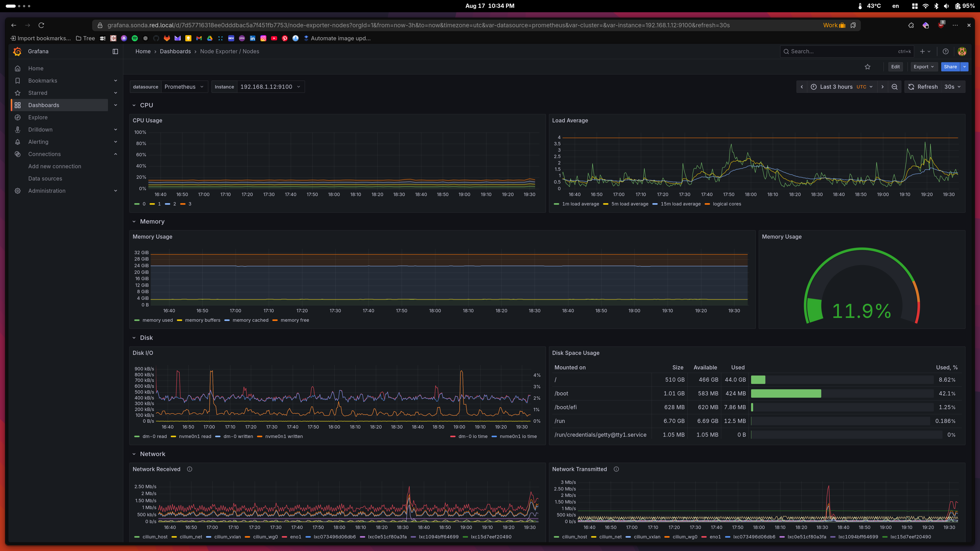
Task: Click the zoom out time range icon
Action: click(x=895, y=87)
